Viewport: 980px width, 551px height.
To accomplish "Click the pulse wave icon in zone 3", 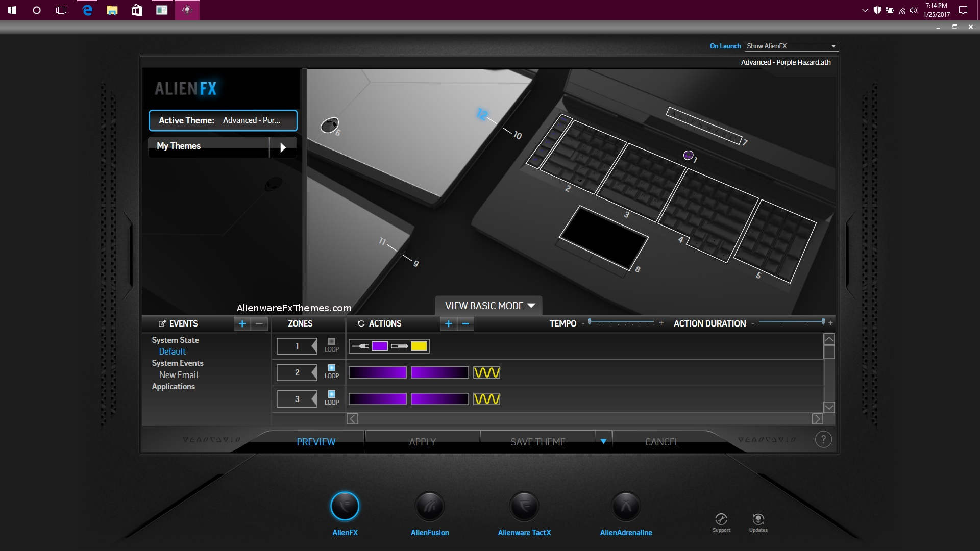I will (x=486, y=399).
